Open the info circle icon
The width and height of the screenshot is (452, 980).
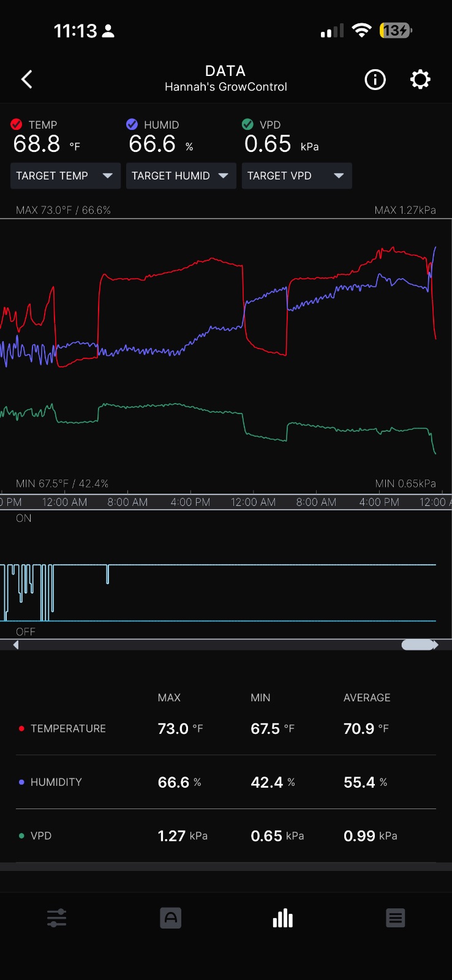375,80
